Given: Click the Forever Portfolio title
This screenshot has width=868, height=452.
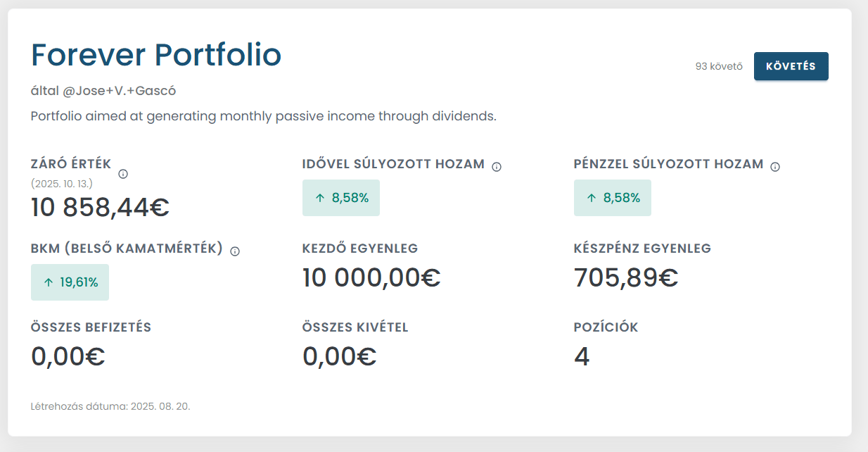Looking at the screenshot, I should click(156, 55).
